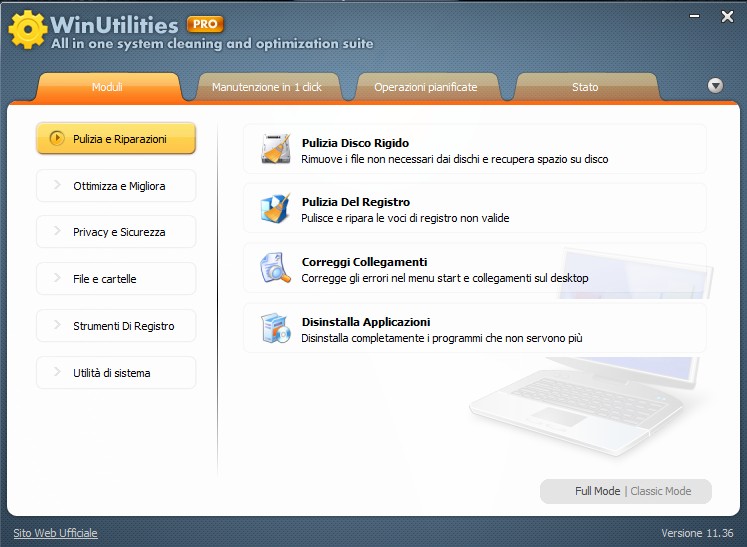Open the Operazioni pianificate tab
This screenshot has width=747, height=547.
click(426, 87)
